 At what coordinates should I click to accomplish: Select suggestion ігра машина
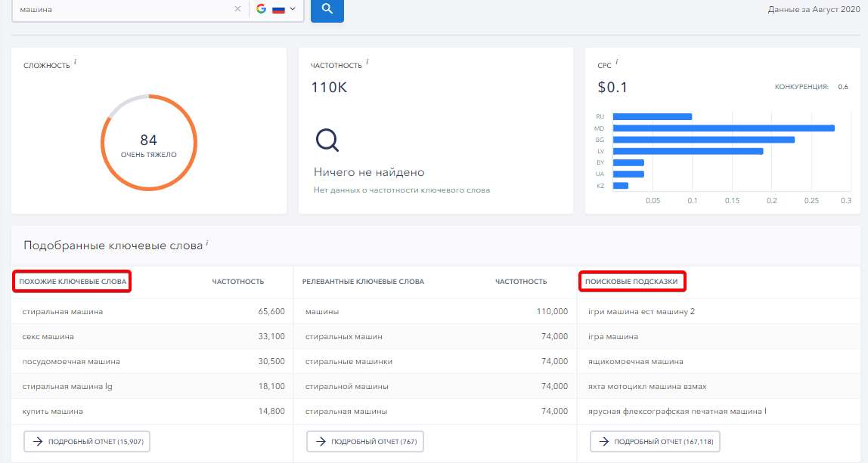pyautogui.click(x=612, y=336)
